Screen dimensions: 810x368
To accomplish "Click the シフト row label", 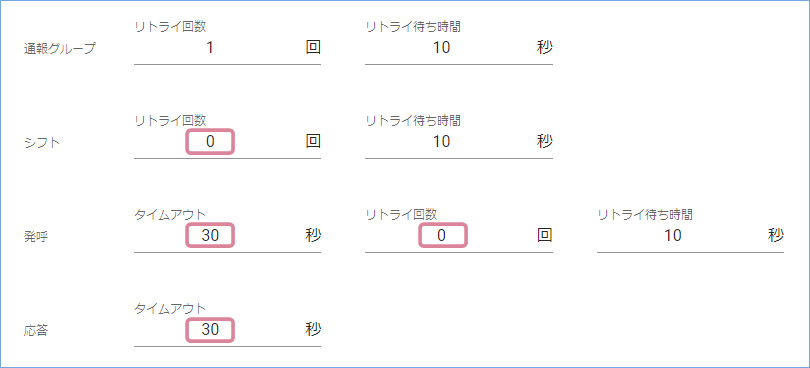I will [42, 143].
